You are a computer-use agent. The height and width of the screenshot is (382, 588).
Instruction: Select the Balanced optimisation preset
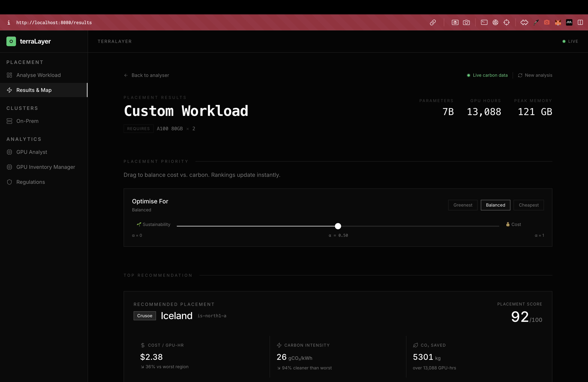pos(495,205)
